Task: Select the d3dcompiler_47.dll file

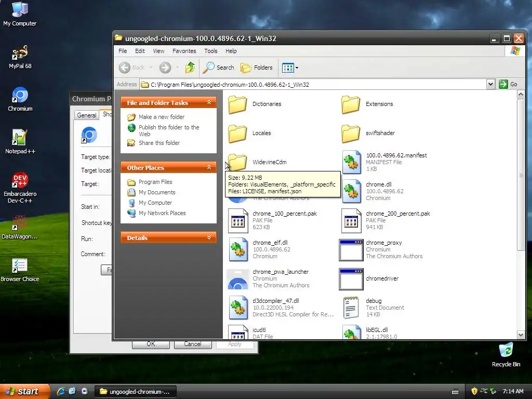Action: [281, 308]
